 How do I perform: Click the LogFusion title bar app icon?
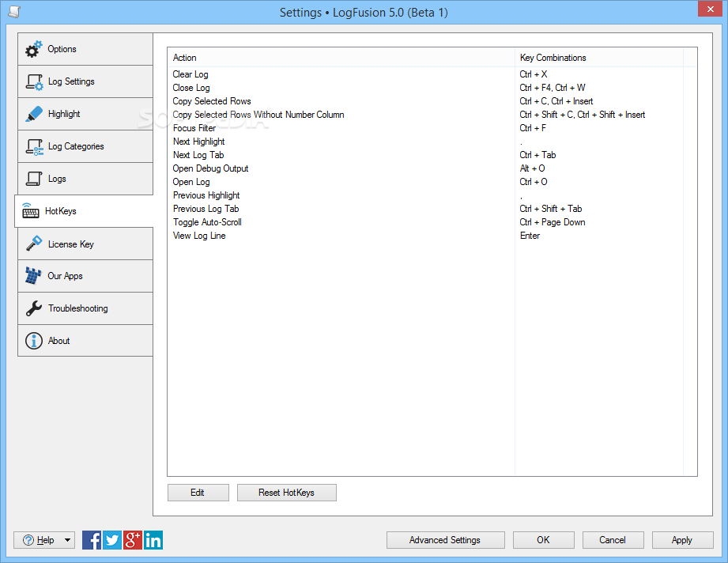pyautogui.click(x=14, y=12)
